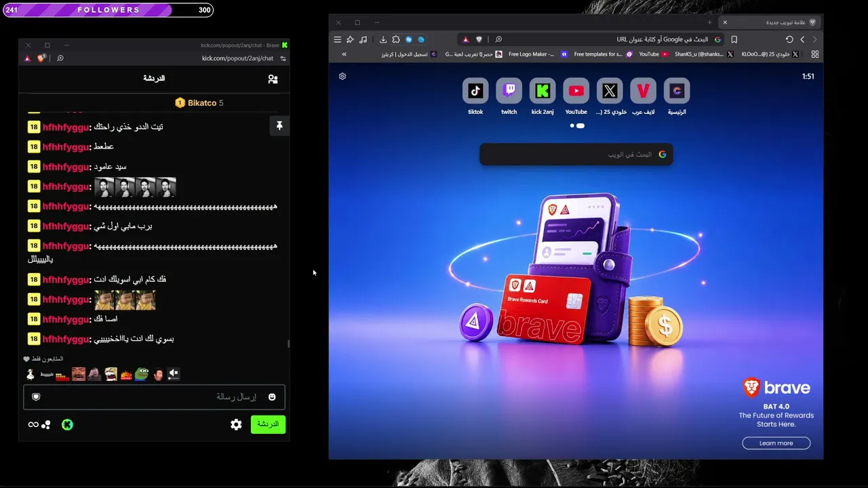This screenshot has width=868, height=488.
Task: Click the zoom magnifier in the main browser address bar
Action: 498,39
